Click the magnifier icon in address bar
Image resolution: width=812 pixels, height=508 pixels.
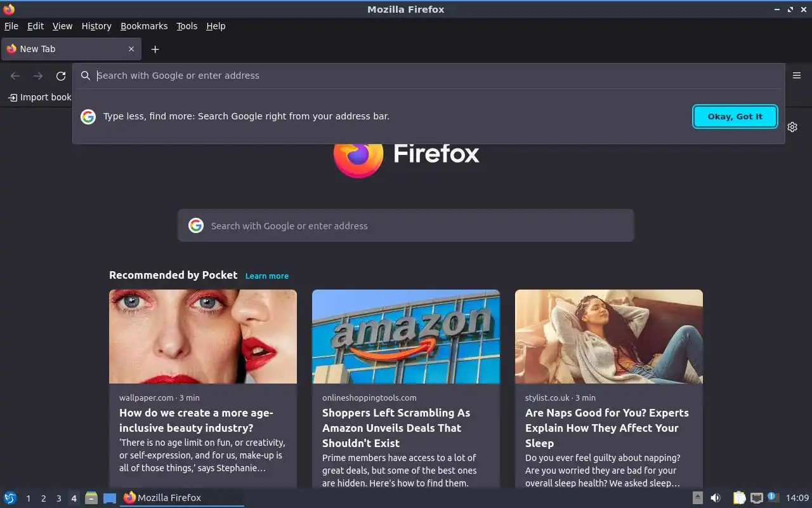pos(86,76)
